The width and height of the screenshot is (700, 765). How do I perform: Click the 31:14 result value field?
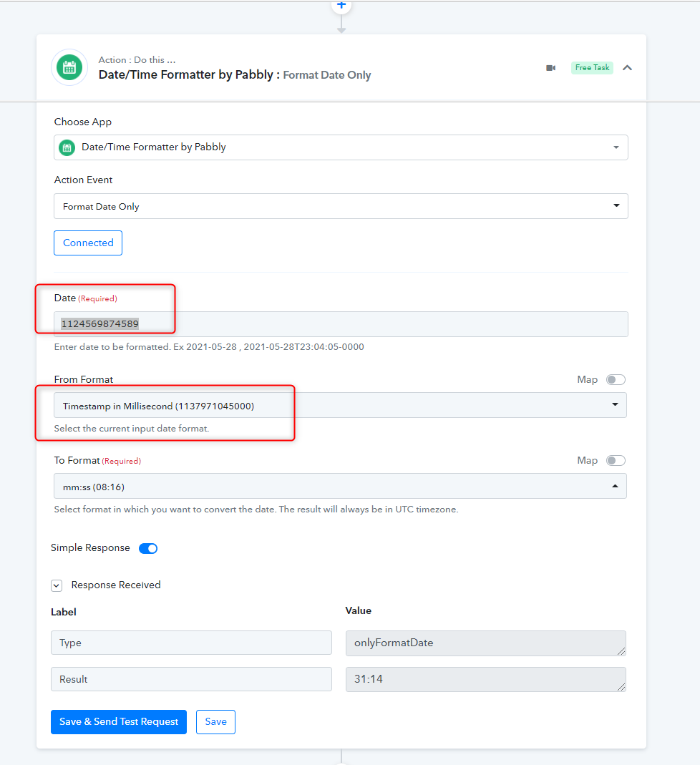tap(486, 680)
